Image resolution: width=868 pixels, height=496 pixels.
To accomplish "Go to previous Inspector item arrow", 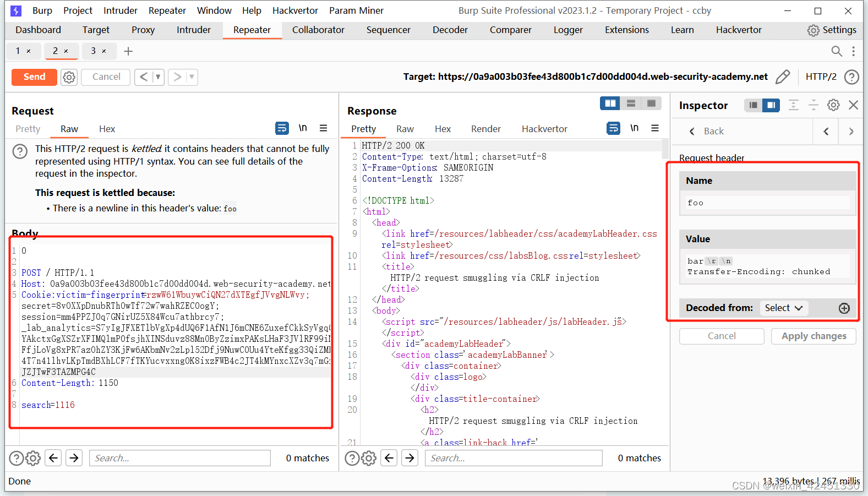I will pos(826,132).
